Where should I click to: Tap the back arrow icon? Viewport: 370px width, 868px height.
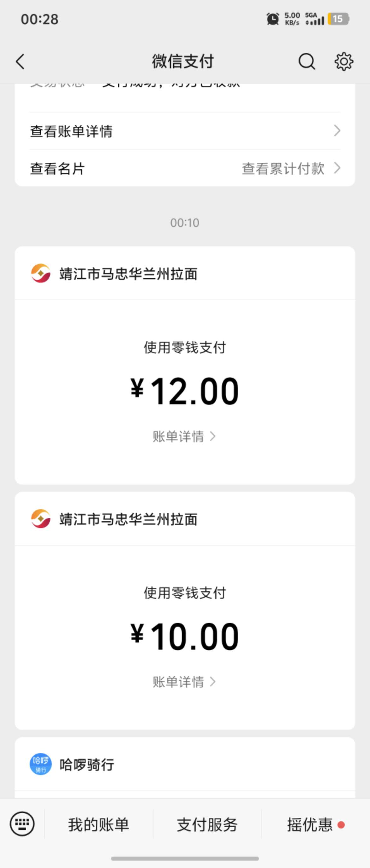click(20, 62)
